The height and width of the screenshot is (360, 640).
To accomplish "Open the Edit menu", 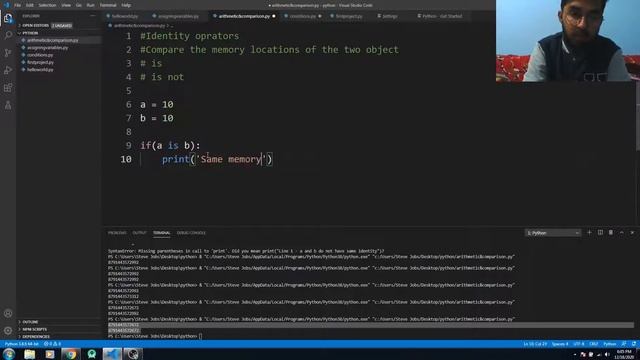I will tap(29, 5).
